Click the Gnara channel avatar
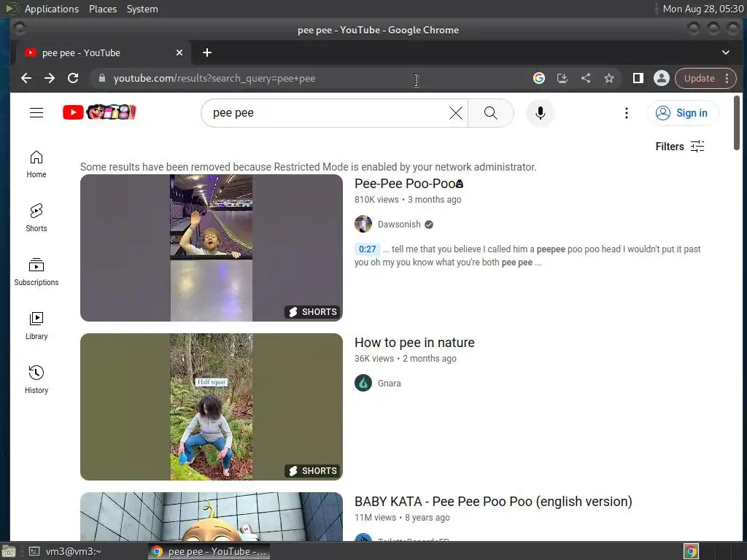This screenshot has width=747, height=560. click(363, 383)
